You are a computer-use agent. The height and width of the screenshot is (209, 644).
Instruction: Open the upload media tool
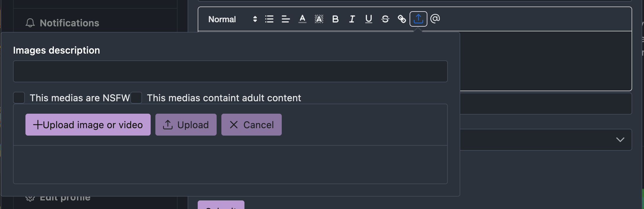(418, 19)
